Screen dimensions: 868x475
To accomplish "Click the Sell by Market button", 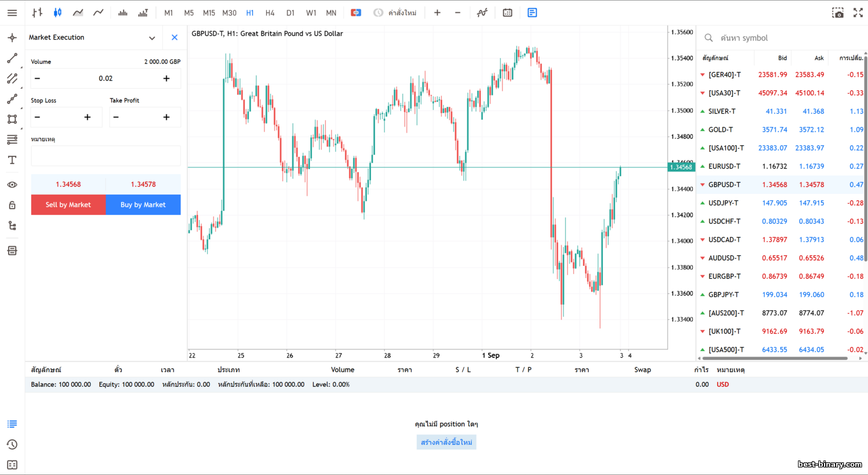I will [68, 204].
